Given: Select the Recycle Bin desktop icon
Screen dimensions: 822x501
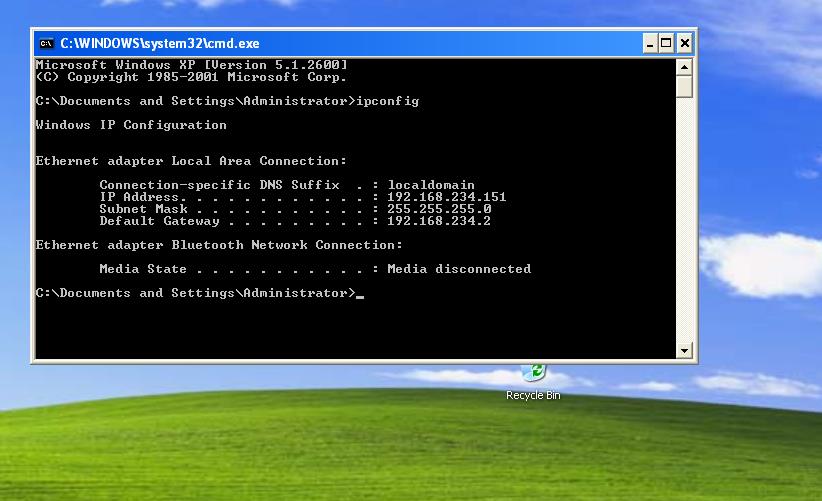Looking at the screenshot, I should click(533, 382).
